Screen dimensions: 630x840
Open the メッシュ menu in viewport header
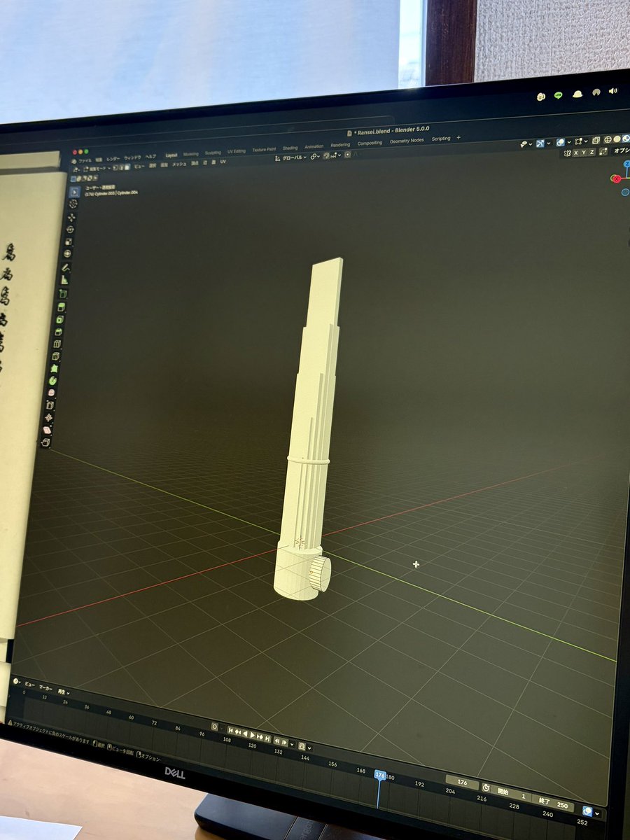(179, 164)
